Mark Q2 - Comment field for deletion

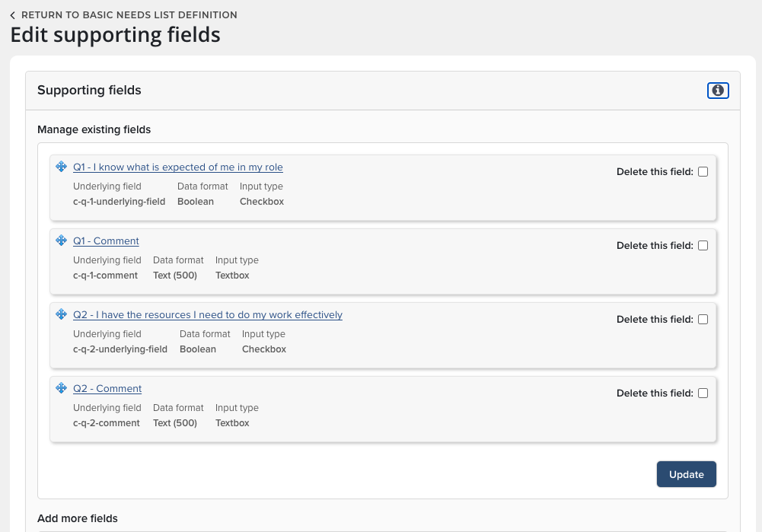703,393
